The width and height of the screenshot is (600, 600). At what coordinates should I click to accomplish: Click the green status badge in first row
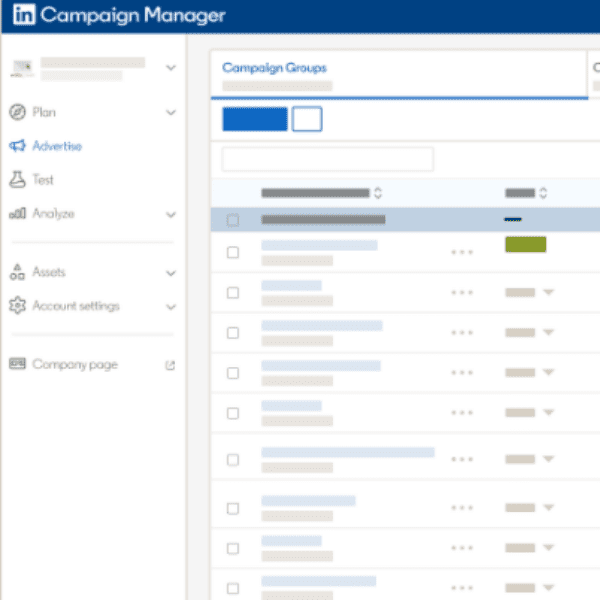pyautogui.click(x=525, y=245)
